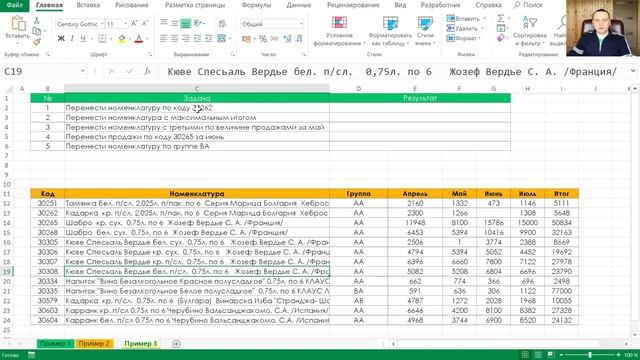Click cell with code 30265
The height and width of the screenshot is (360, 640).
tap(47, 223)
